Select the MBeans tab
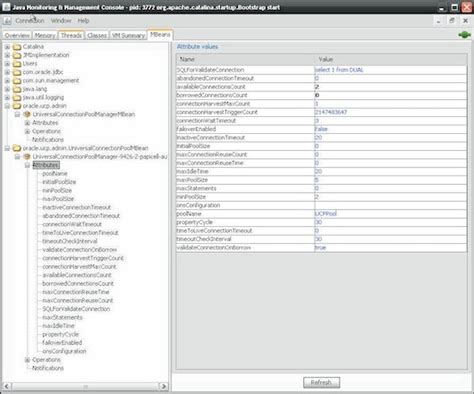The width and height of the screenshot is (474, 394). 160,35
